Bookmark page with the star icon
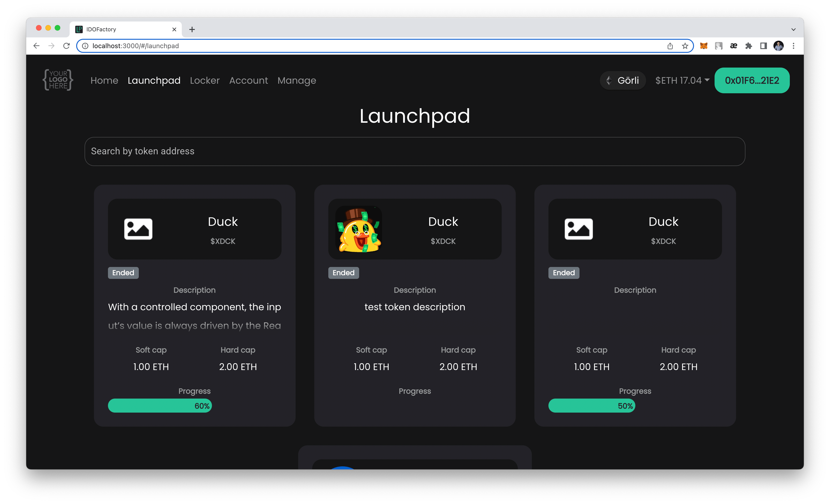 click(x=685, y=46)
